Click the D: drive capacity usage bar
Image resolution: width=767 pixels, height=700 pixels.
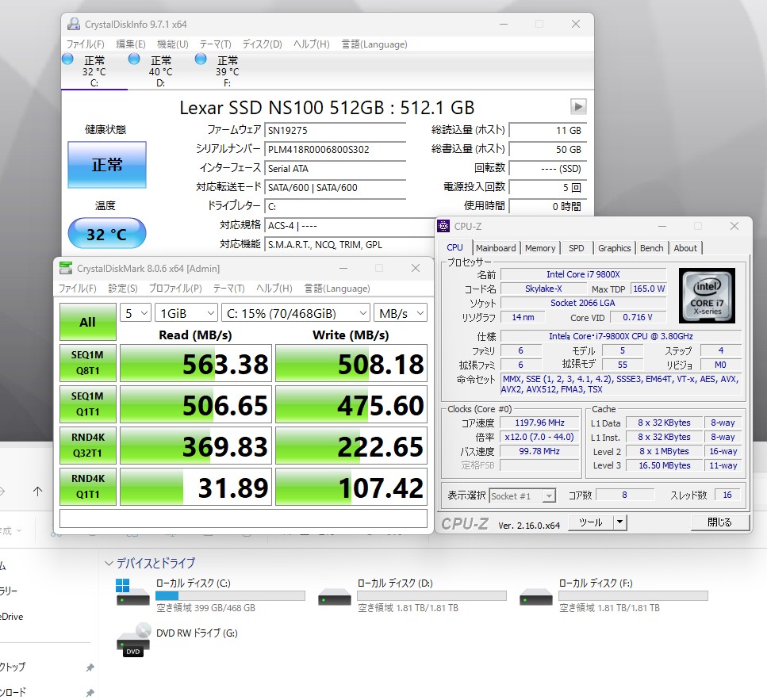click(x=431, y=595)
